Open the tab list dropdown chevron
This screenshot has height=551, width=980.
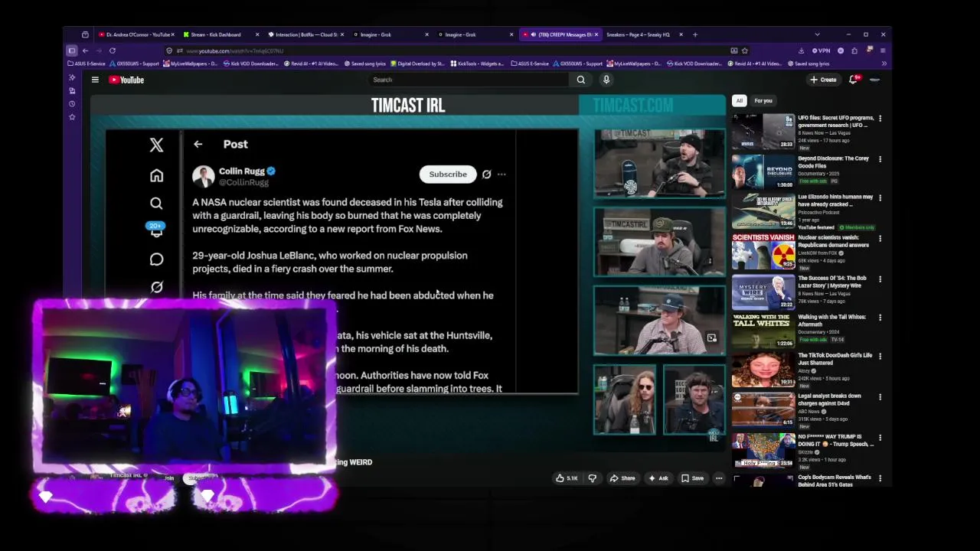(x=817, y=34)
